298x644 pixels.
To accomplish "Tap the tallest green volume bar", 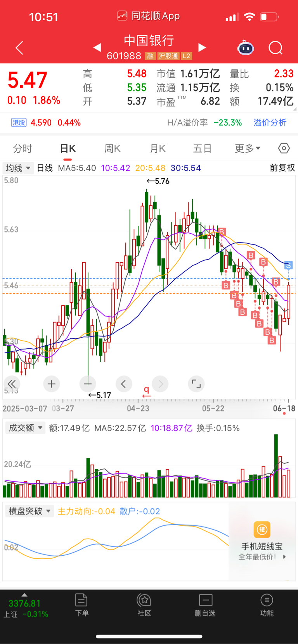I will tap(276, 466).
